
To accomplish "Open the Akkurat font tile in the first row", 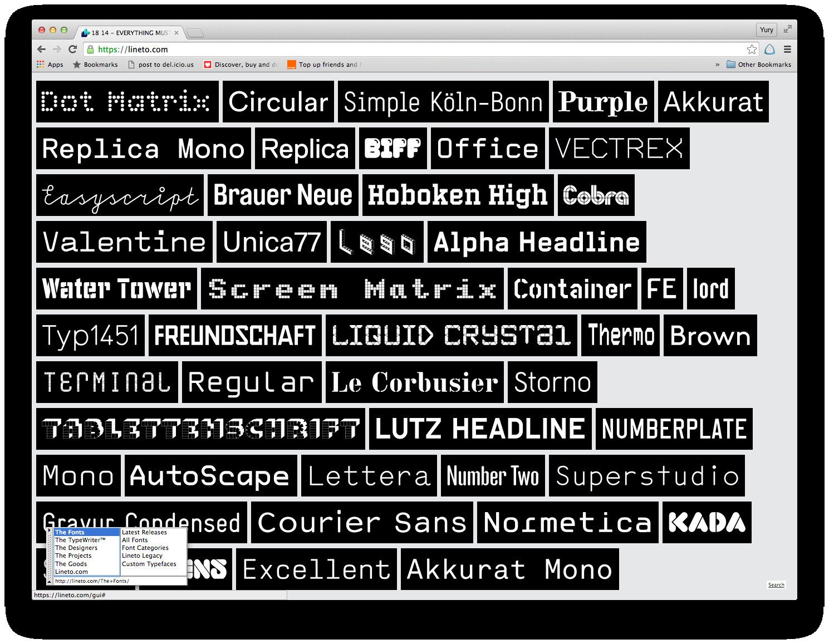I will (x=713, y=101).
